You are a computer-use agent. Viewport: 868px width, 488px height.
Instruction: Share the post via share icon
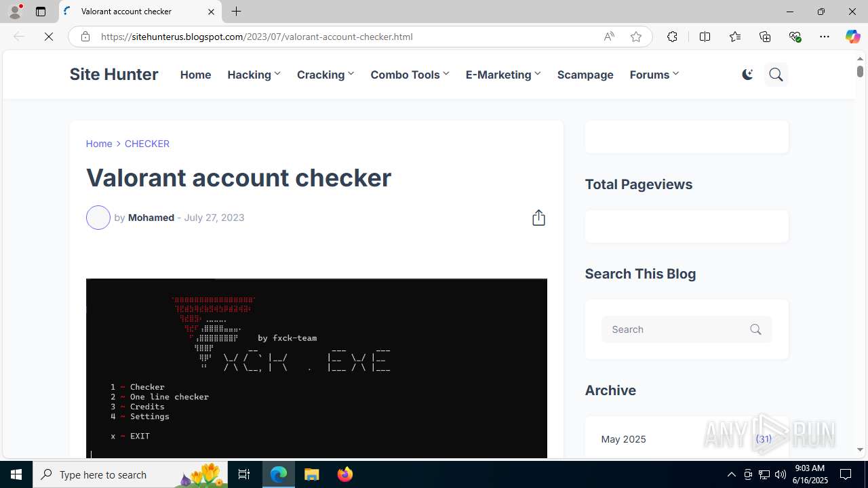(538, 218)
